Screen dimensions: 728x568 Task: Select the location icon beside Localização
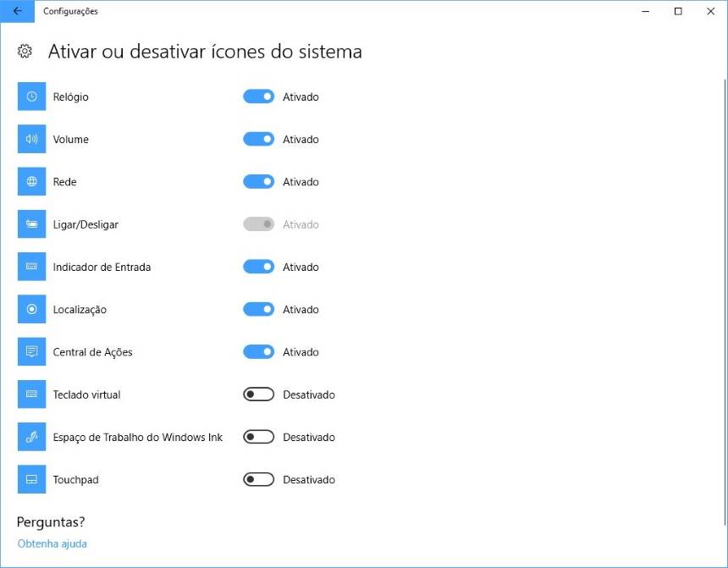(30, 309)
